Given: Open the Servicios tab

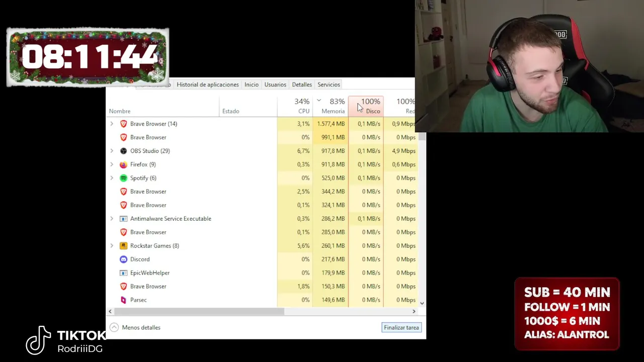Looking at the screenshot, I should coord(329,84).
